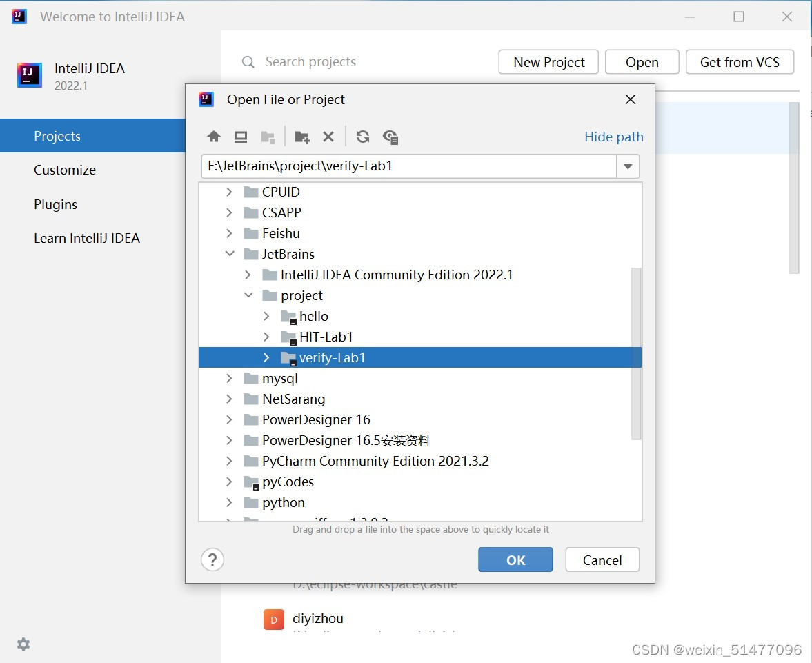Cancel the Open File dialog
Viewport: 812px width, 663px height.
pos(602,560)
